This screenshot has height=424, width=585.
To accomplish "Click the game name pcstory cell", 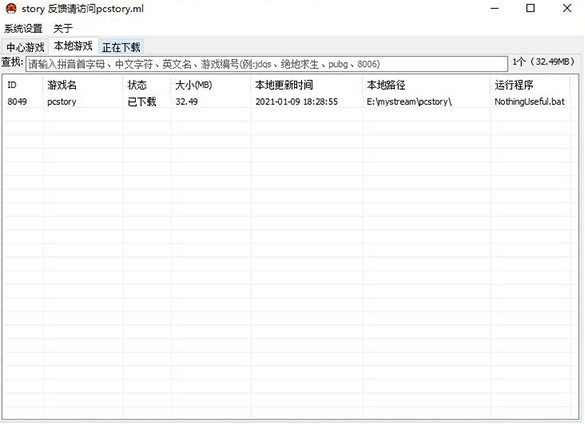I will [62, 102].
